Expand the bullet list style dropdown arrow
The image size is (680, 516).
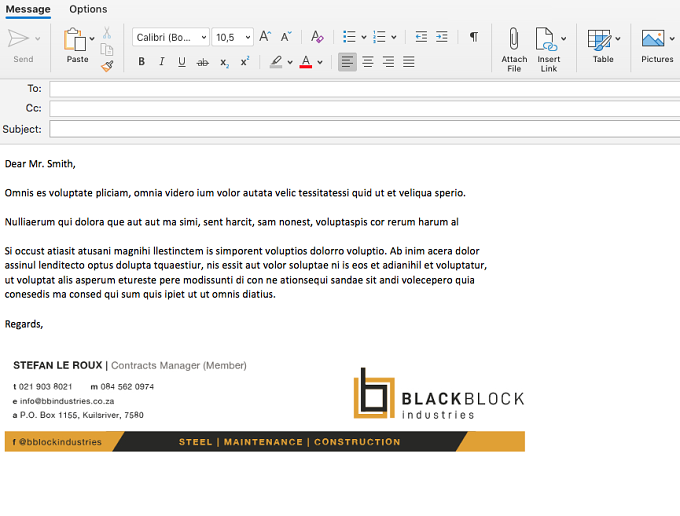[x=364, y=37]
